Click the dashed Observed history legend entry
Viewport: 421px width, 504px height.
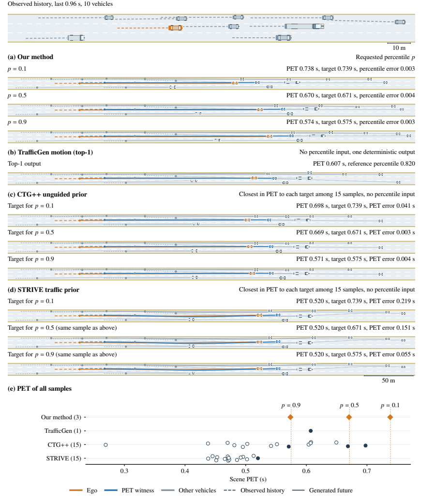(x=254, y=490)
